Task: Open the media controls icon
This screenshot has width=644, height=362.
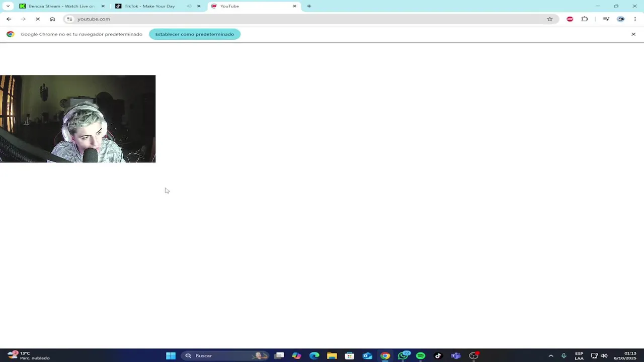Action: [606, 19]
